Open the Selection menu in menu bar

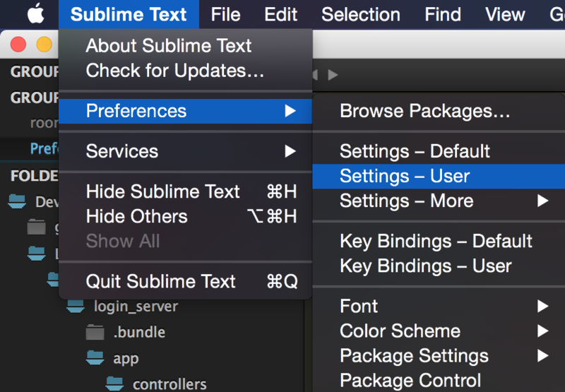tap(360, 14)
